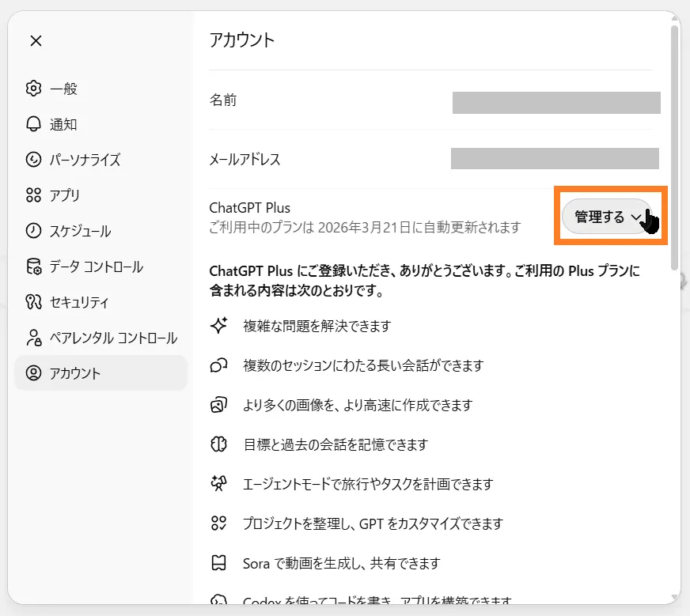Screen dimensions: 690x616
Task: Click the redacted メールアドレス field value
Action: [x=555, y=158]
